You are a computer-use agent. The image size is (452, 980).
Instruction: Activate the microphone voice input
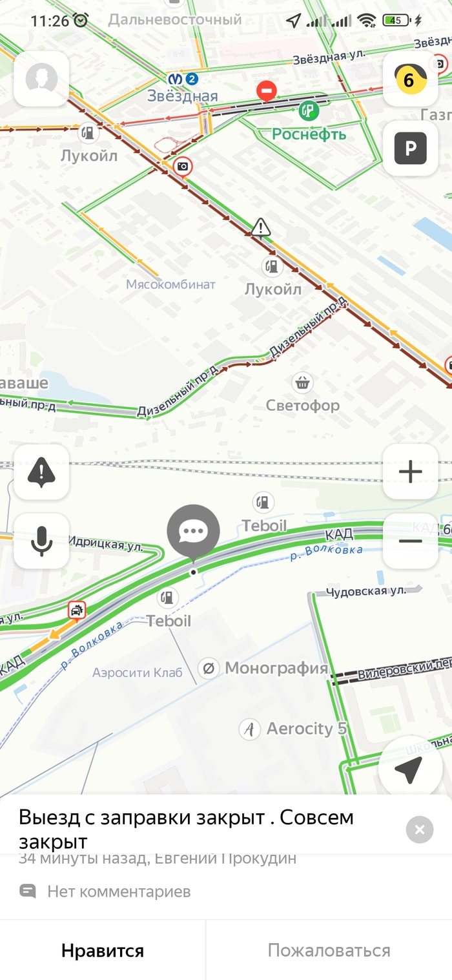pos(41,541)
